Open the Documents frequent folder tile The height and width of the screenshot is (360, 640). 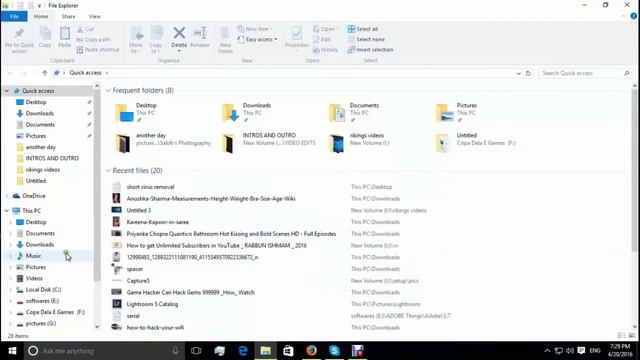click(x=354, y=112)
